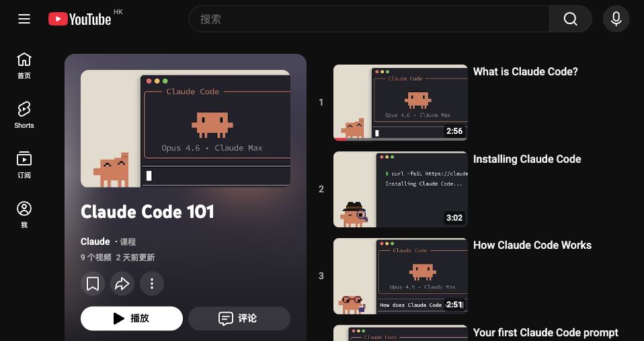Open the 我 account sidebar item
Image resolution: width=644 pixels, height=341 pixels.
(x=24, y=215)
